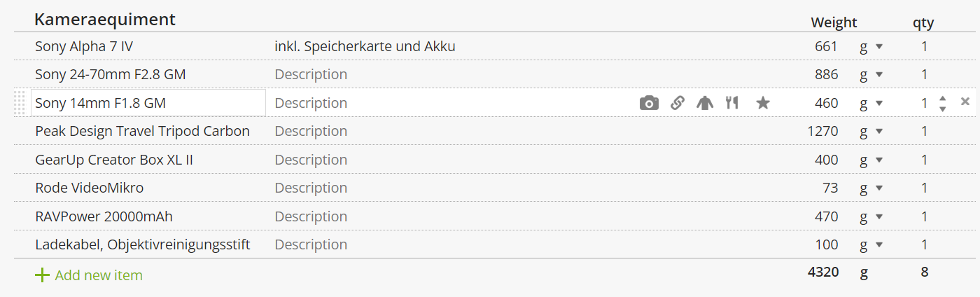Image resolution: width=980 pixels, height=297 pixels.
Task: Click the green plus icon to add item
Action: point(42,275)
